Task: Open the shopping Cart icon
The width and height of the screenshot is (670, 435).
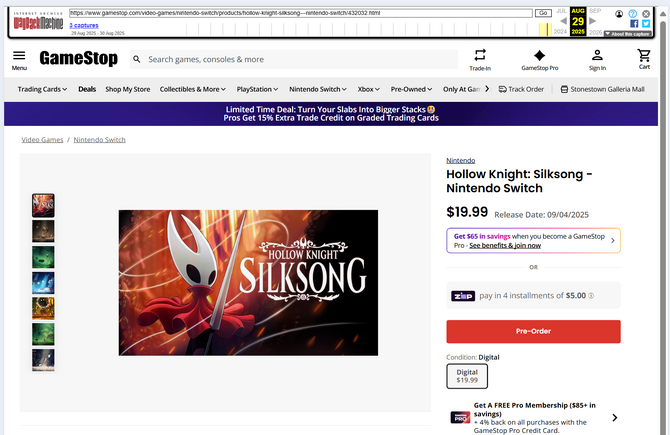Action: click(644, 55)
